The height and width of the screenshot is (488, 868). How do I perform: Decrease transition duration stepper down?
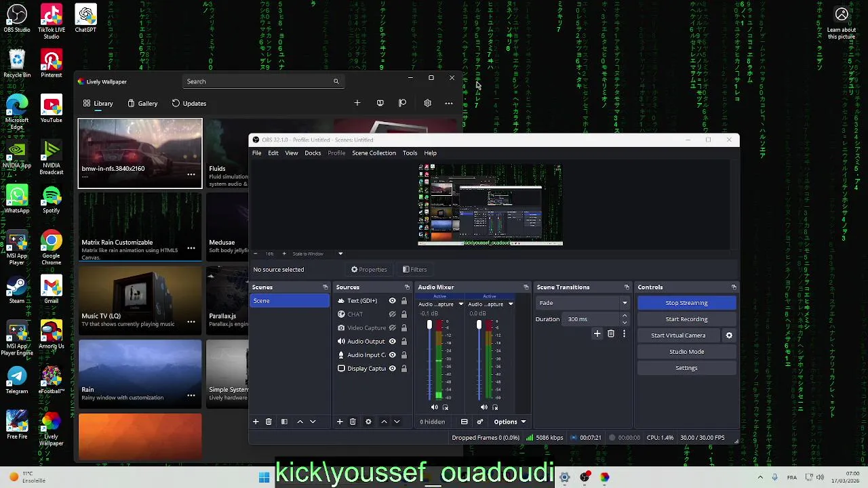625,323
